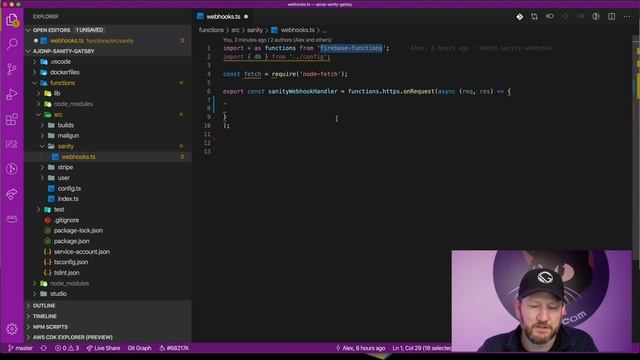Image resolution: width=640 pixels, height=360 pixels.
Task: Click the master branch indicator
Action: (20, 348)
